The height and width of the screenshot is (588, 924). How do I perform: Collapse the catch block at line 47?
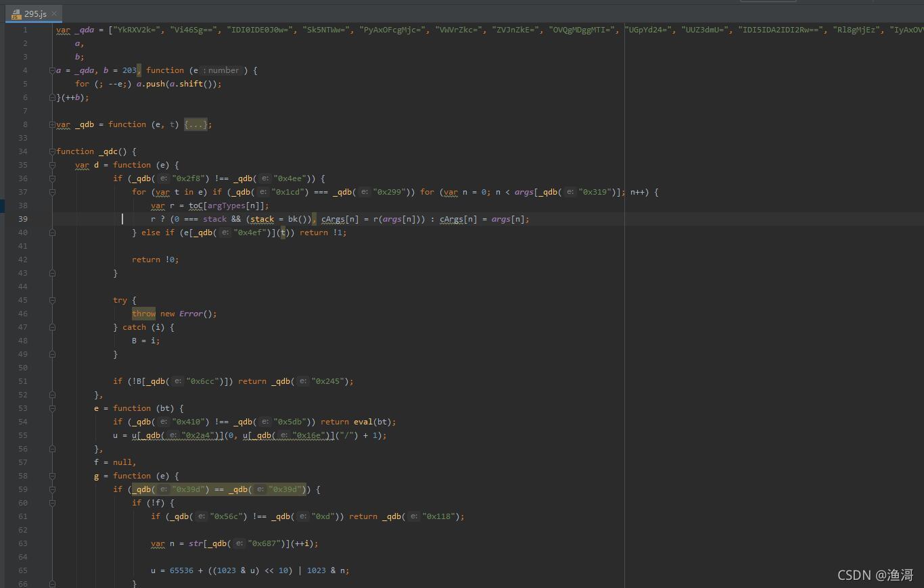click(52, 327)
